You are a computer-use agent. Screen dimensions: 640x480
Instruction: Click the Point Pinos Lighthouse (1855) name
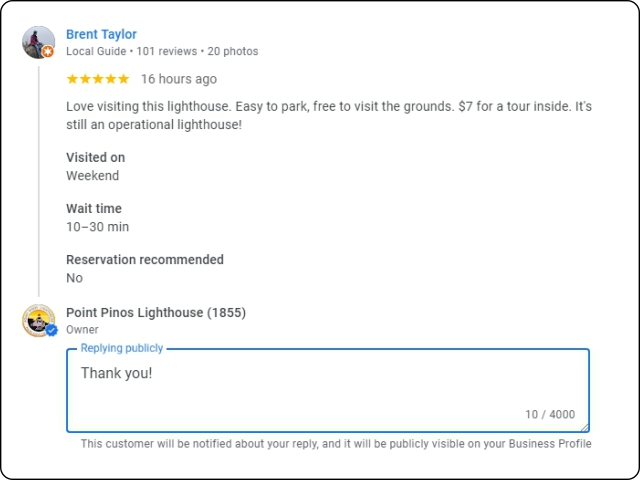click(x=156, y=313)
